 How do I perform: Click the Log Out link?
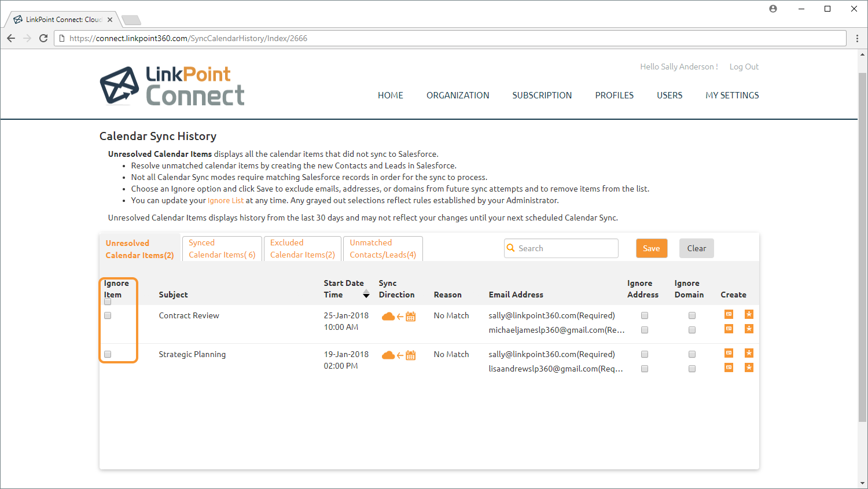744,67
